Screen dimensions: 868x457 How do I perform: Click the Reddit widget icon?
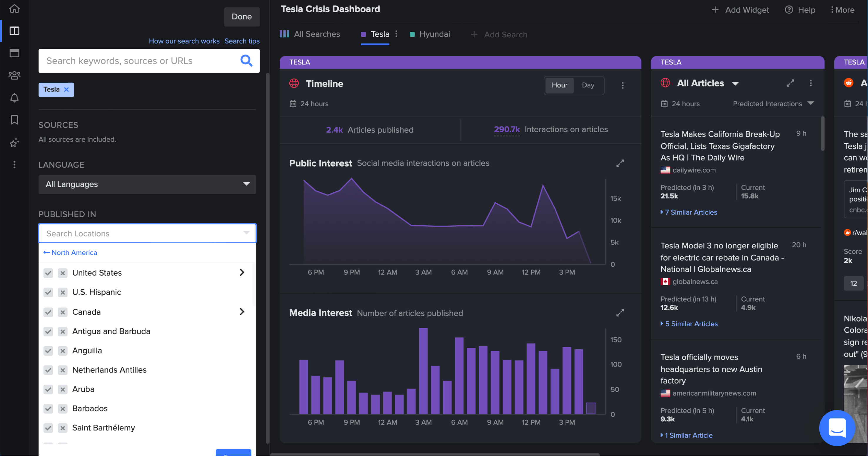coord(849,83)
